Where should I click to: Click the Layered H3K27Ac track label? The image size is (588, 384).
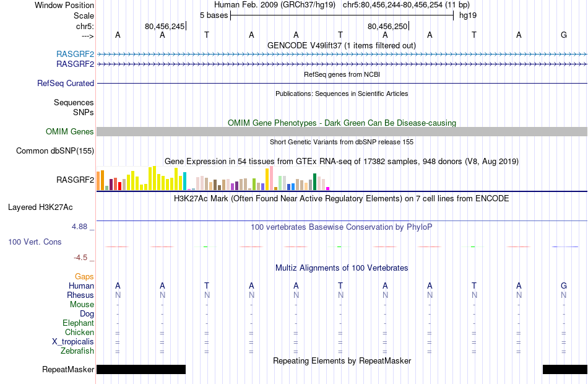click(40, 207)
